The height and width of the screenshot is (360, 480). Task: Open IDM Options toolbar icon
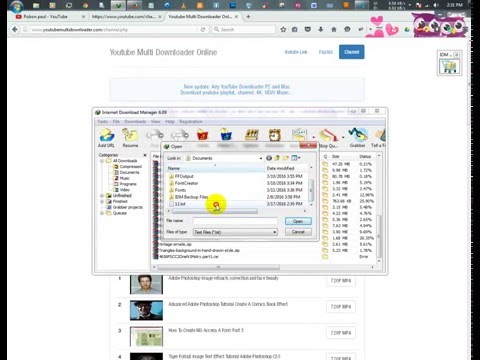(252, 135)
